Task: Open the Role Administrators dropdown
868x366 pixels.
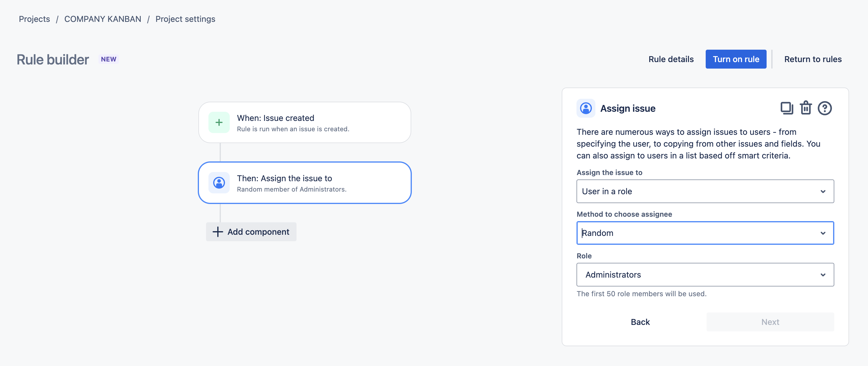Action: 705,275
